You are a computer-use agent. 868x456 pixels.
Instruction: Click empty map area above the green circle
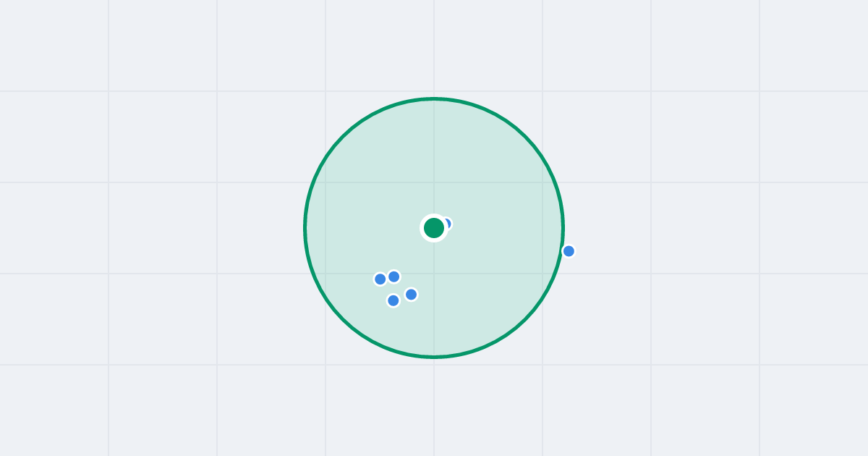(x=434, y=47)
